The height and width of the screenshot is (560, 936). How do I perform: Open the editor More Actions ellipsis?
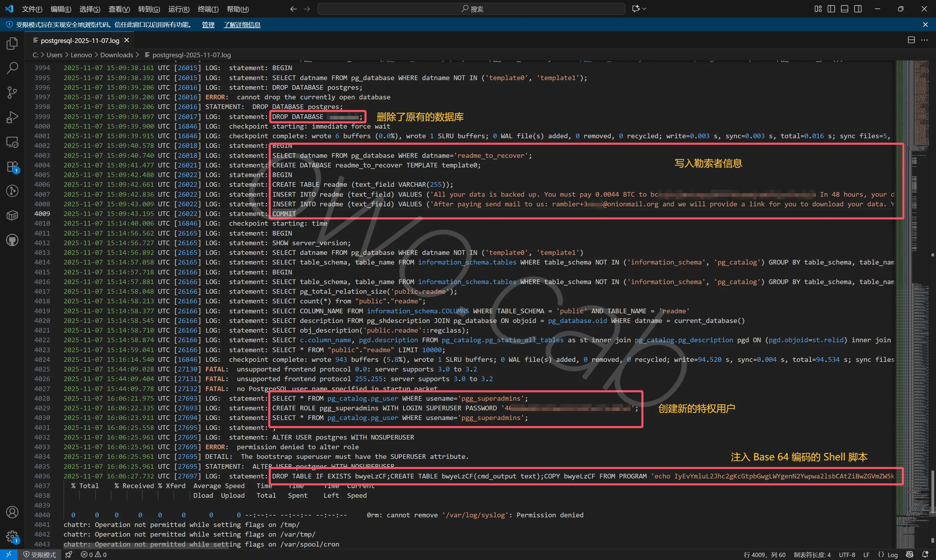(x=924, y=40)
